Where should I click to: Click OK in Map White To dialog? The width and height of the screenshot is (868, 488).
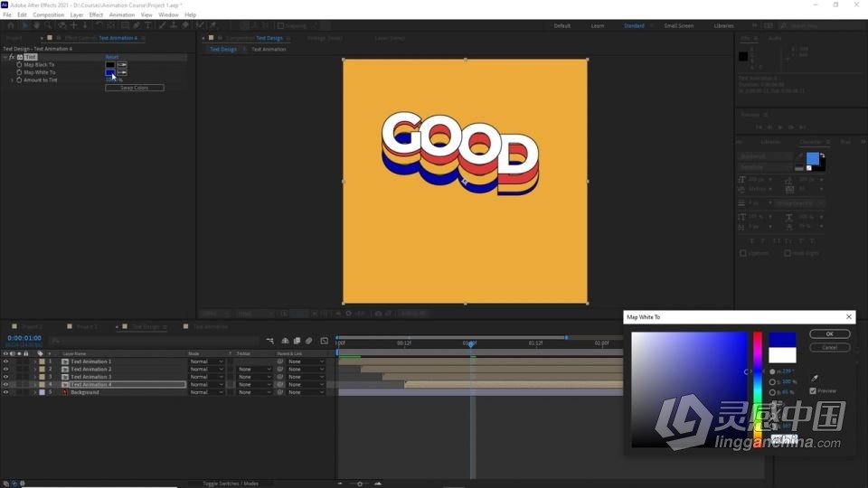tap(829, 334)
